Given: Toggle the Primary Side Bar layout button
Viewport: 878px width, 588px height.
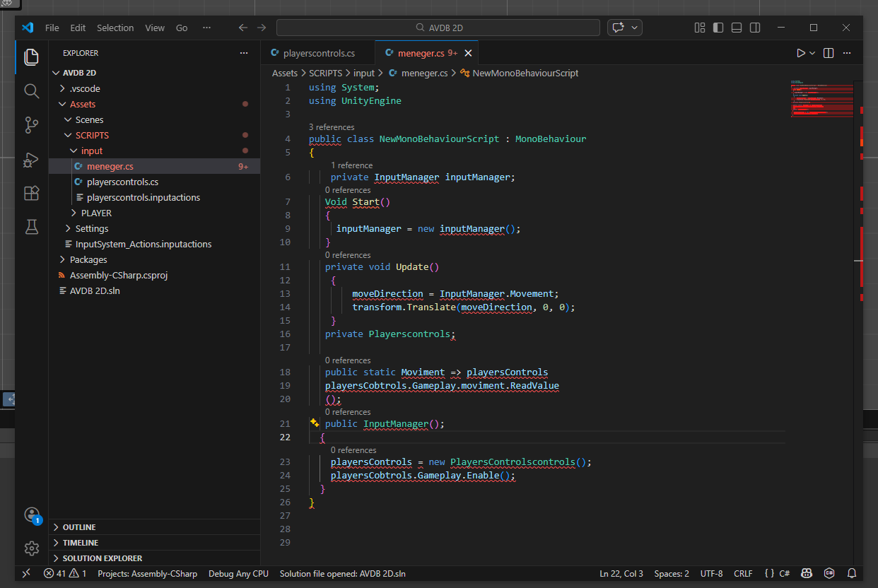Looking at the screenshot, I should click(x=718, y=28).
